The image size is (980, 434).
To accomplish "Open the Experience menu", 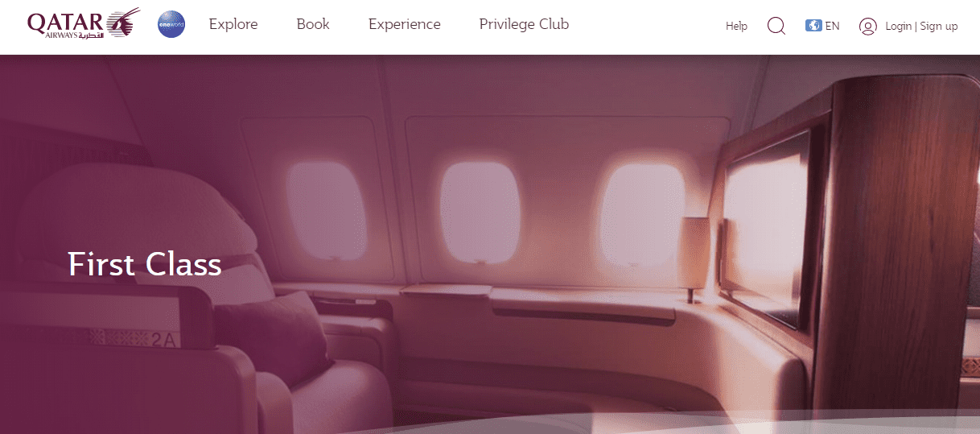I will pos(405,24).
